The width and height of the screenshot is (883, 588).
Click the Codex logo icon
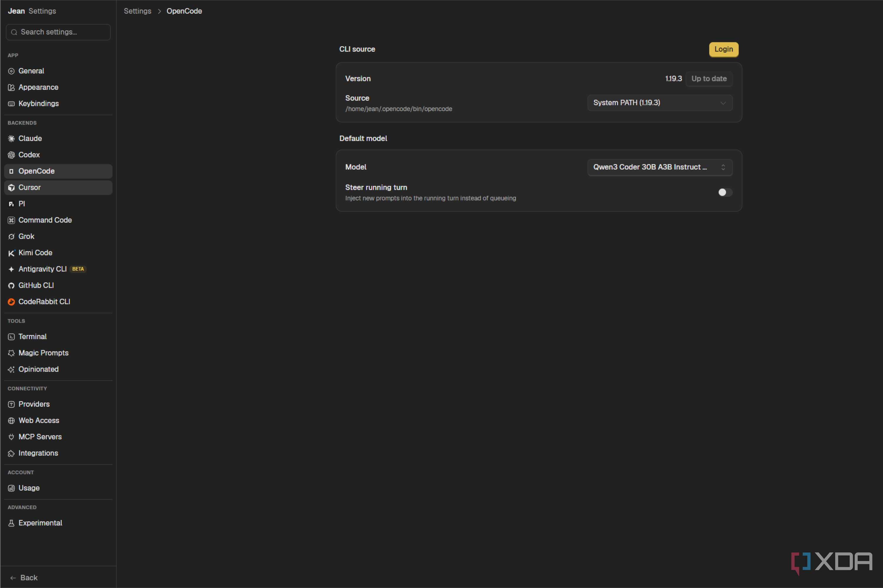[11, 155]
